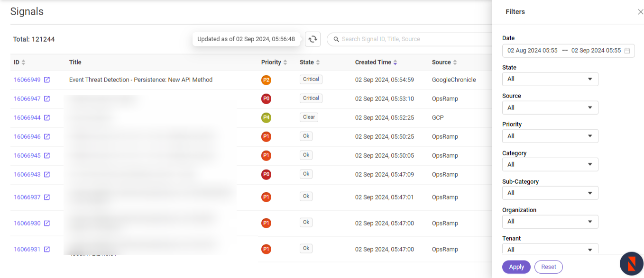Reset all filters
Image resolution: width=644 pixels, height=278 pixels.
548,267
